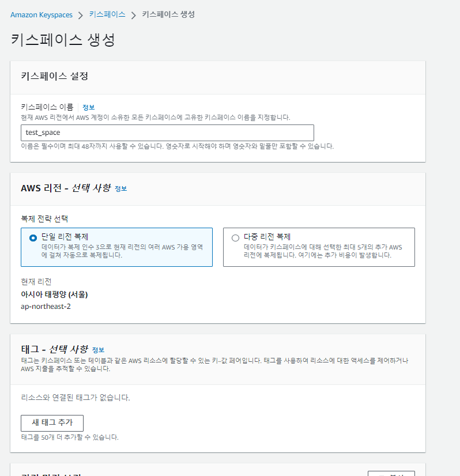Click the 리소스와 연결된 태그가 없습니다 message
Image resolution: width=460 pixels, height=476 pixels.
pos(75,398)
